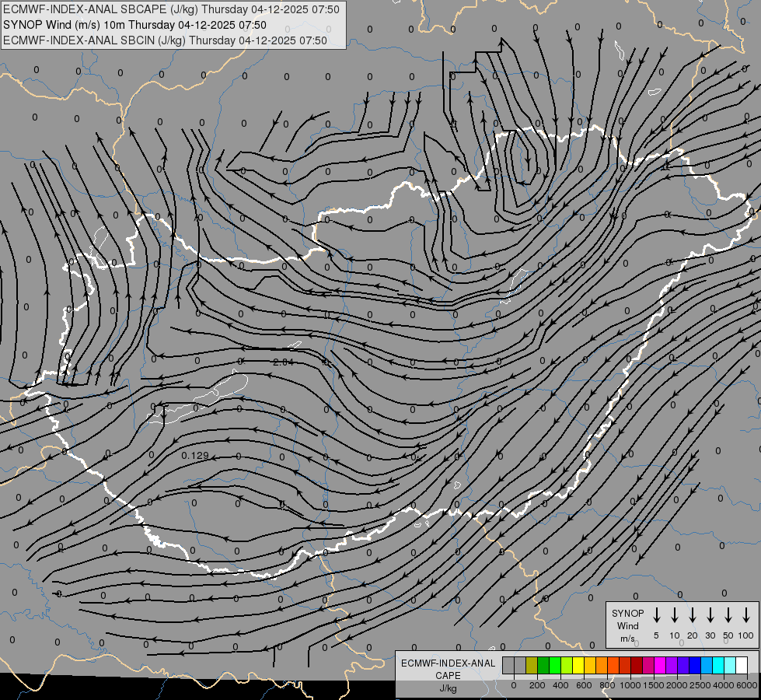Click the '6000' tick on CAPE scale

point(746,685)
